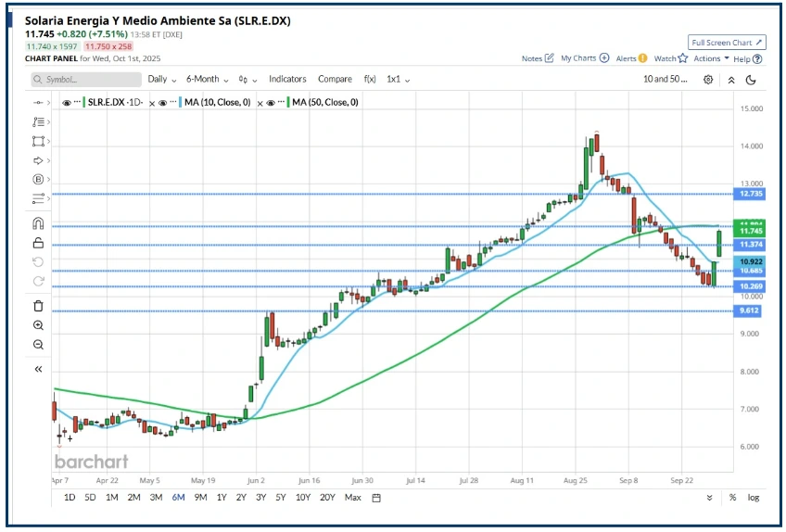Click the lock drawings padlock icon

(x=38, y=244)
